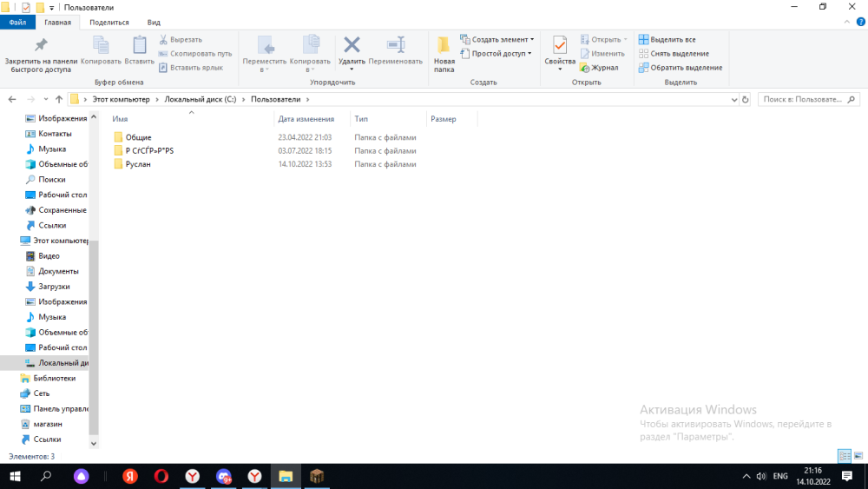868x489 pixels.
Task: Switch to the Поделиться ribbon tab
Action: 109,23
